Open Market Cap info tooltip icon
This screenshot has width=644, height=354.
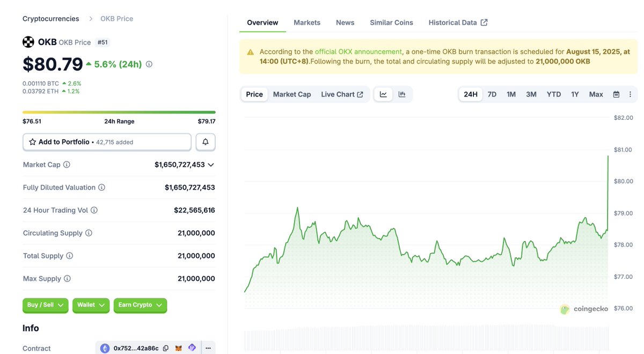[x=67, y=165]
